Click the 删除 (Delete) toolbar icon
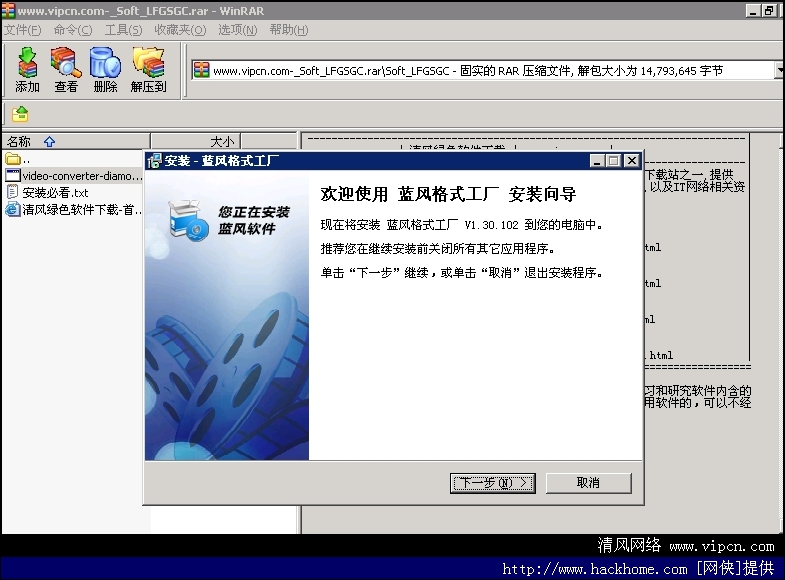 105,70
